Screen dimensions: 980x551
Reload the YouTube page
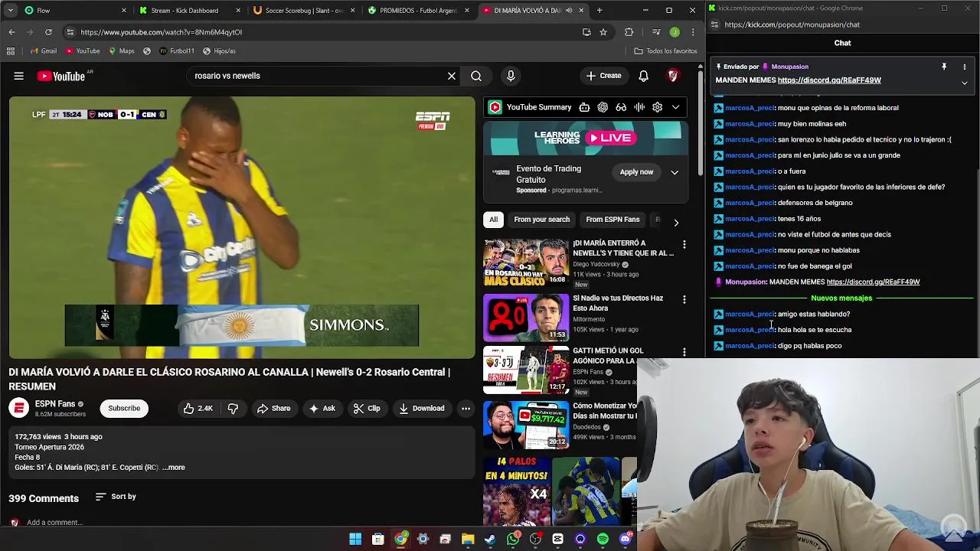(48, 32)
